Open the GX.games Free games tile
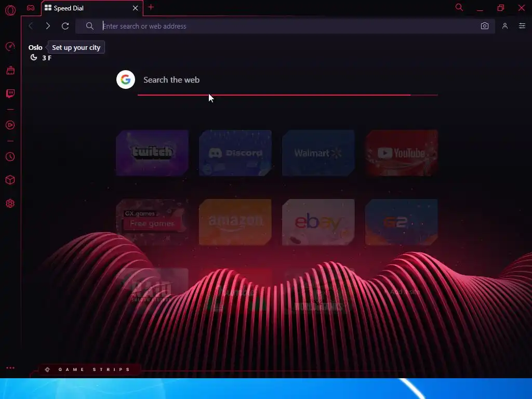 coord(152,222)
